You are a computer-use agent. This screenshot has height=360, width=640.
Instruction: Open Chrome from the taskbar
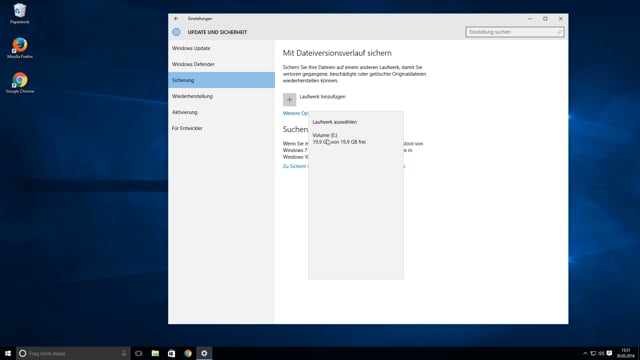[x=188, y=353]
